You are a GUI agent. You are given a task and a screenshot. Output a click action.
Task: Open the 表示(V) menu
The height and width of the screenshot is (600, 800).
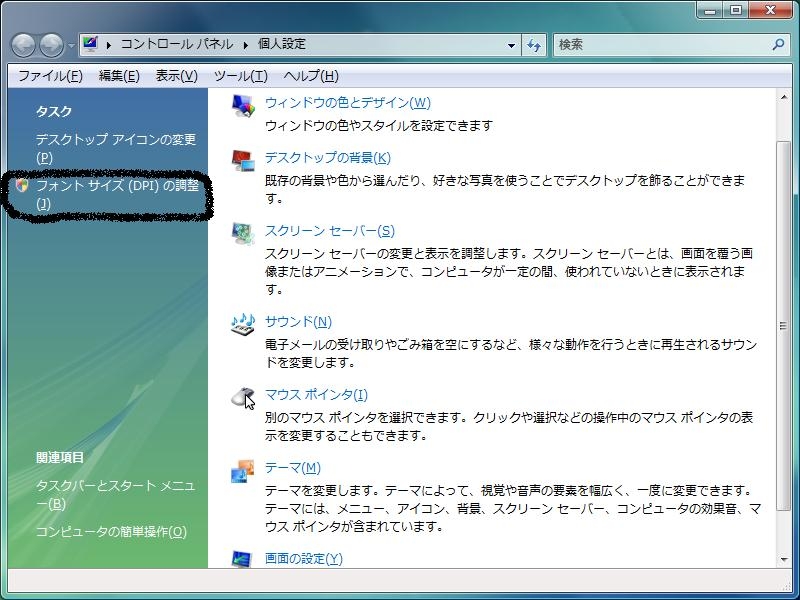pos(177,76)
